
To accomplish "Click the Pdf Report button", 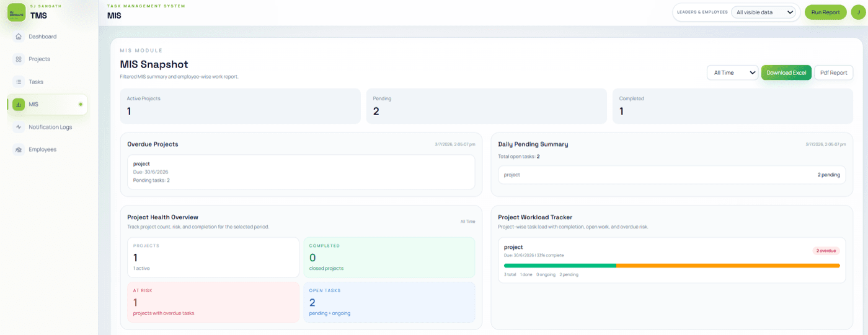I will 833,72.
